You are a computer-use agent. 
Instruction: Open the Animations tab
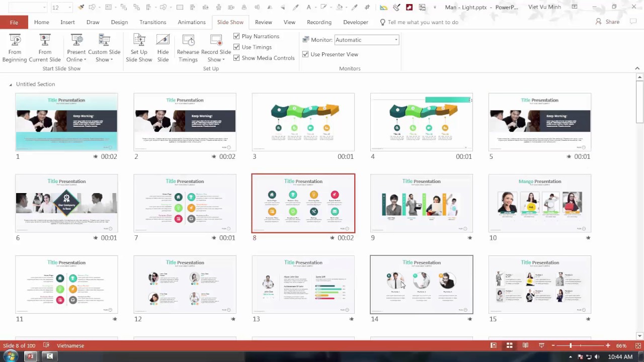click(191, 22)
